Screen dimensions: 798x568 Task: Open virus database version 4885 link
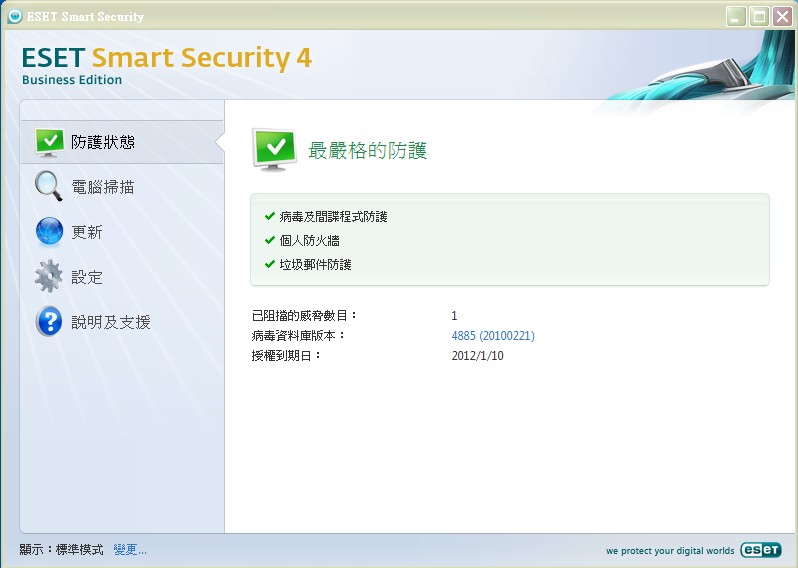point(493,336)
